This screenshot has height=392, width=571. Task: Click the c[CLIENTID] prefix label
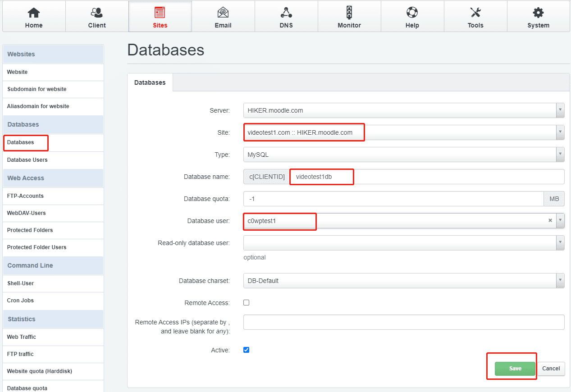pos(267,177)
